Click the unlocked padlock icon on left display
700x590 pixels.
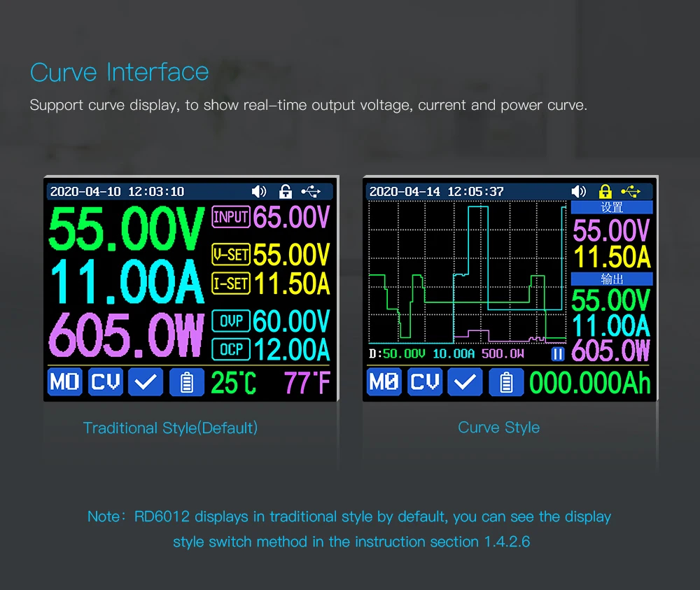(x=286, y=191)
